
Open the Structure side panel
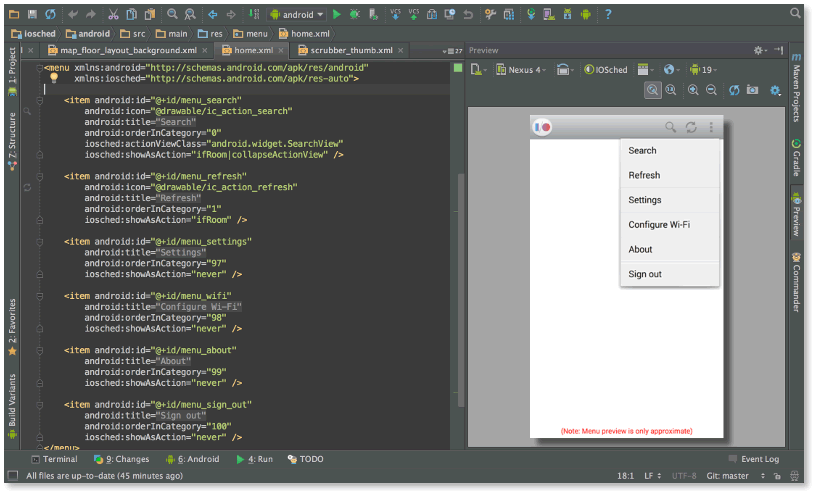click(x=12, y=142)
